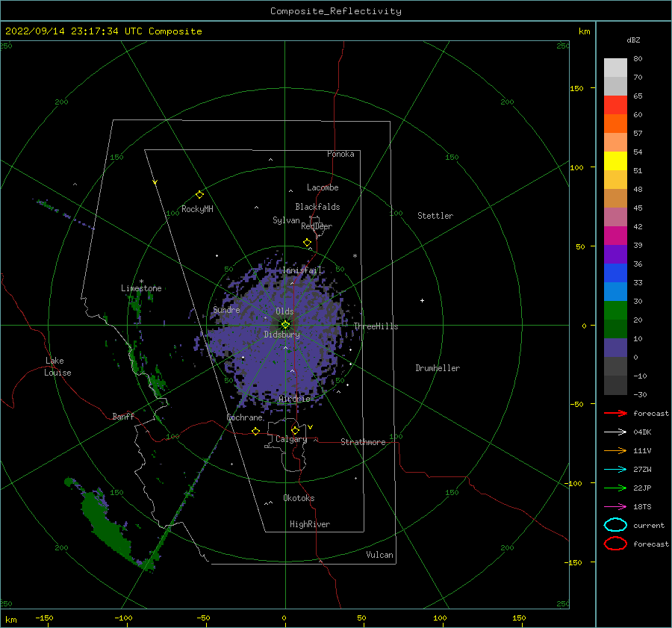Image resolution: width=672 pixels, height=628 pixels.
Task: Click the asterisk marker east of Innisfail
Action: point(355,256)
